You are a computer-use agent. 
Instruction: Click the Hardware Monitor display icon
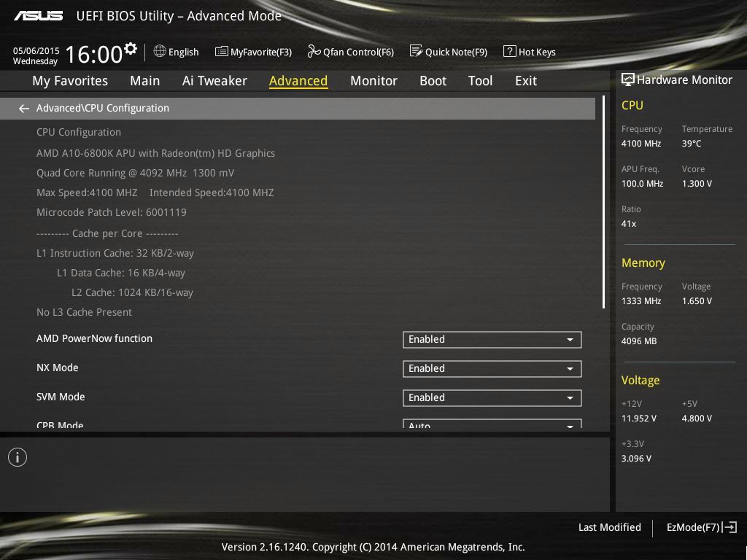click(628, 79)
